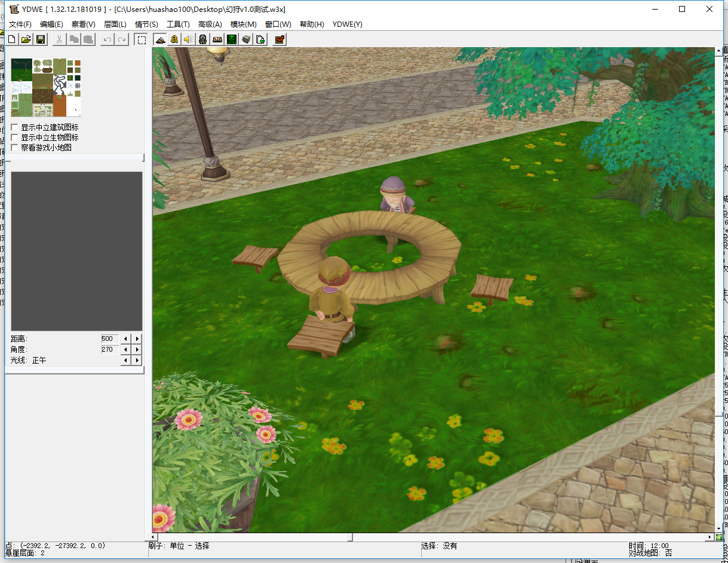This screenshot has width=728, height=563.
Task: Click the vertical scrollbar up arrow
Action: click(719, 53)
